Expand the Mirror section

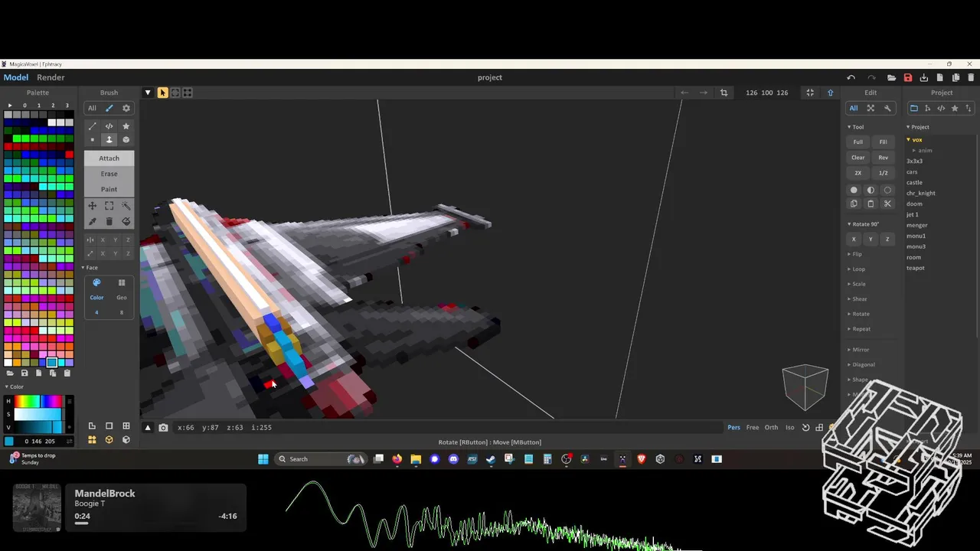click(x=858, y=350)
